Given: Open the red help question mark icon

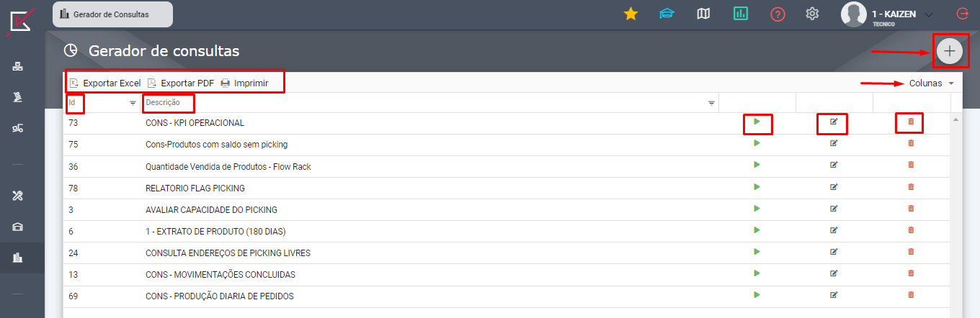Looking at the screenshot, I should tap(778, 14).
